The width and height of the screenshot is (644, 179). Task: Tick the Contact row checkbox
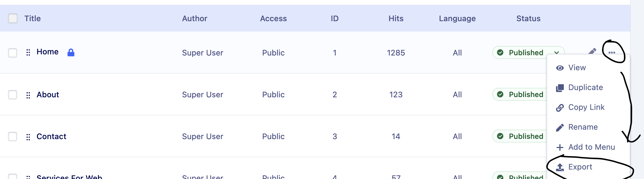13,136
